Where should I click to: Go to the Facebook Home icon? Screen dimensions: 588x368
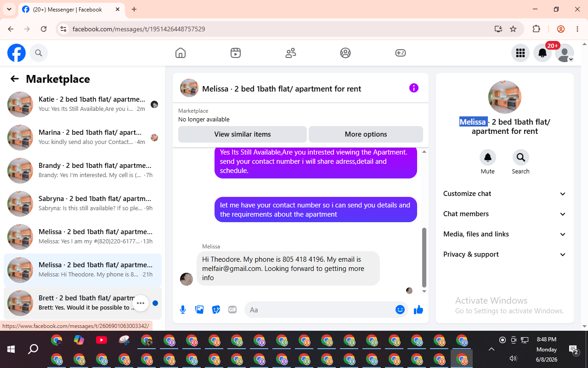(x=181, y=53)
